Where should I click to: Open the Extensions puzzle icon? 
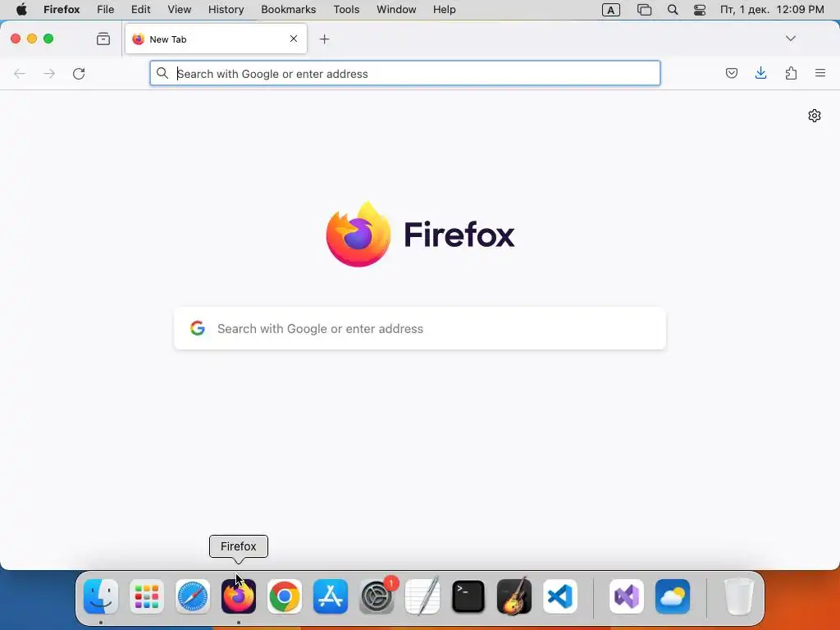(x=791, y=73)
